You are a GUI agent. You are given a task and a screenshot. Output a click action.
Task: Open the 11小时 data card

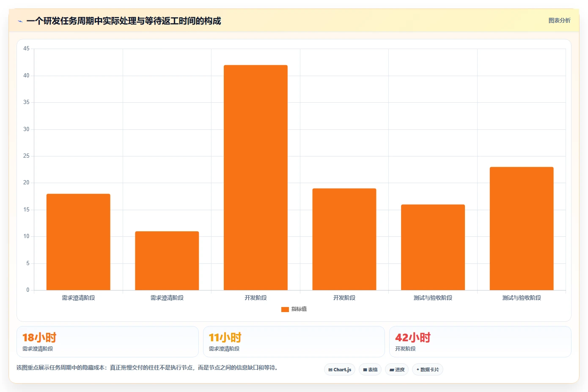click(x=294, y=342)
